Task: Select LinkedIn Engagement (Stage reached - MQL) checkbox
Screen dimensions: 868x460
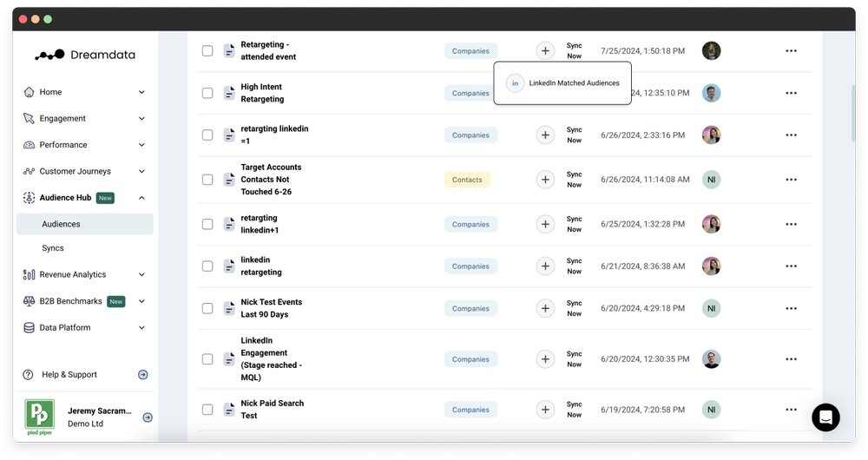Action: tap(207, 359)
